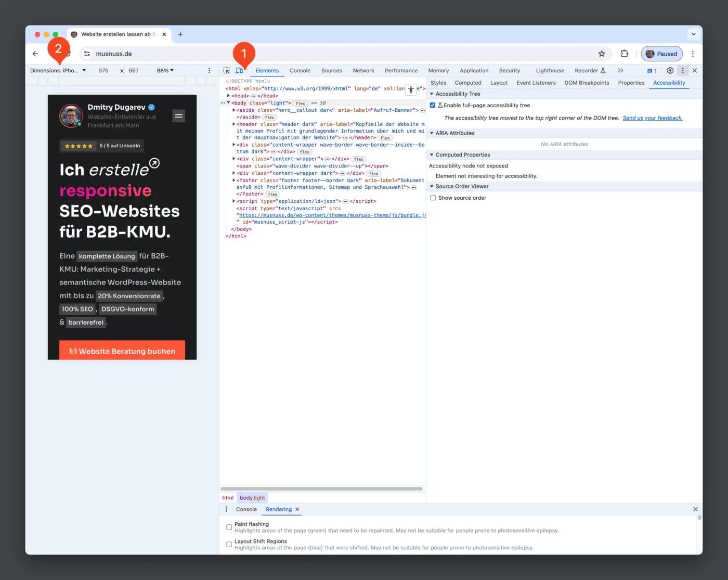Collapse the Source Order Viewer section
728x580 pixels.
click(x=432, y=186)
